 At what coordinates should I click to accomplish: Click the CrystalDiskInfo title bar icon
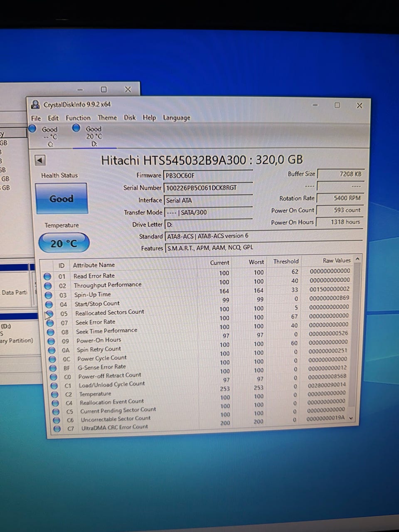36,104
